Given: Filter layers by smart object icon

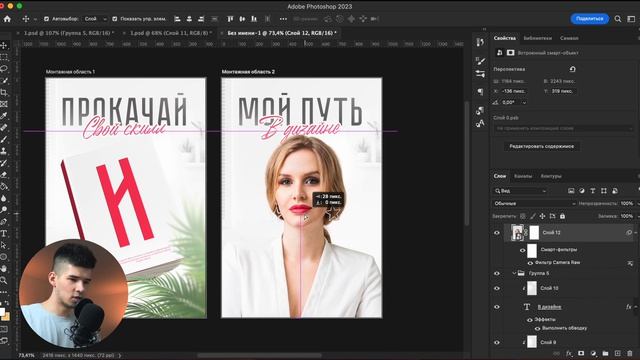Looking at the screenshot, I should [x=615, y=191].
